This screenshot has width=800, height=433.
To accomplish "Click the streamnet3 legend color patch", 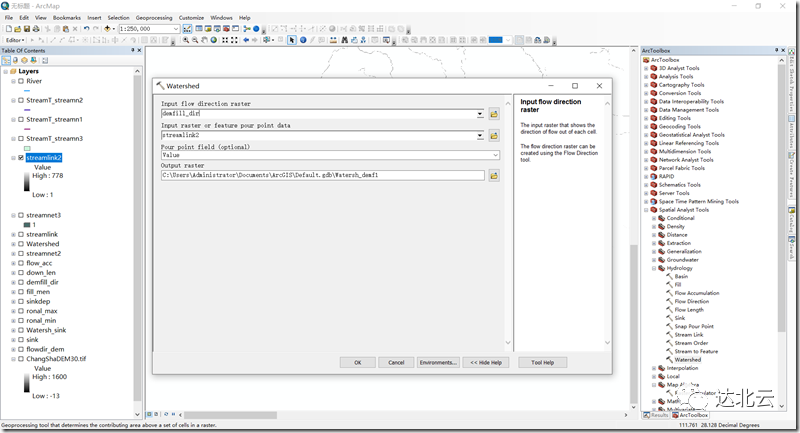I will 27,225.
